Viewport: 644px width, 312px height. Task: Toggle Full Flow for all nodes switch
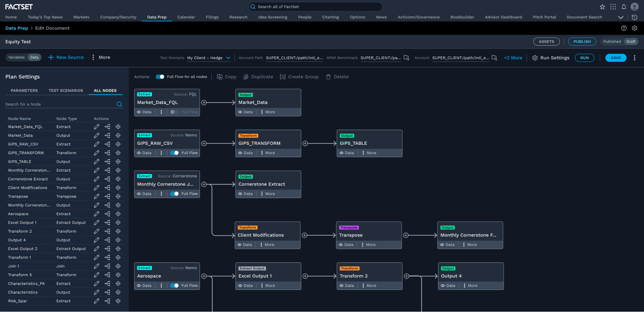pos(160,77)
